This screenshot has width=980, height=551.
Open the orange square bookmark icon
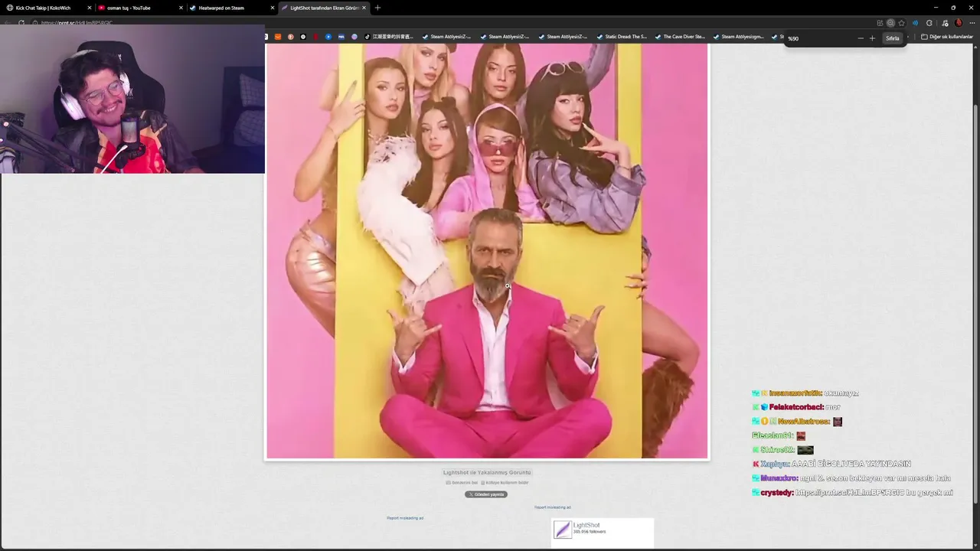tap(278, 37)
